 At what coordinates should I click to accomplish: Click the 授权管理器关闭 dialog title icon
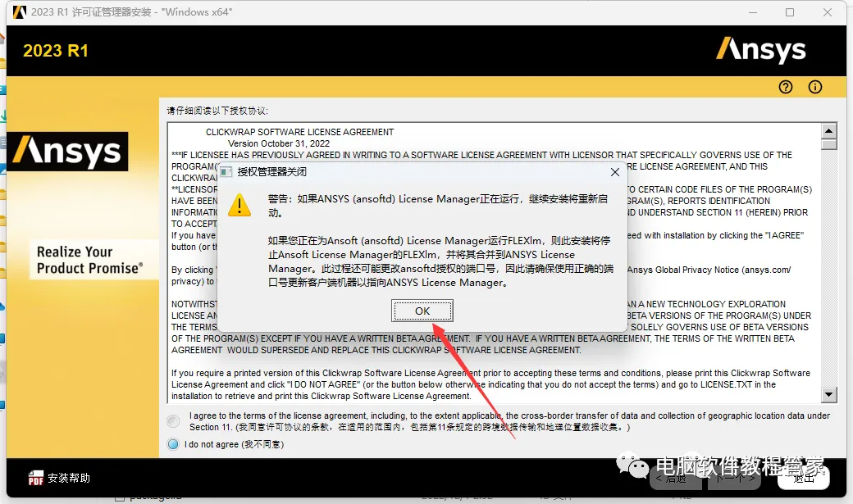click(x=226, y=172)
